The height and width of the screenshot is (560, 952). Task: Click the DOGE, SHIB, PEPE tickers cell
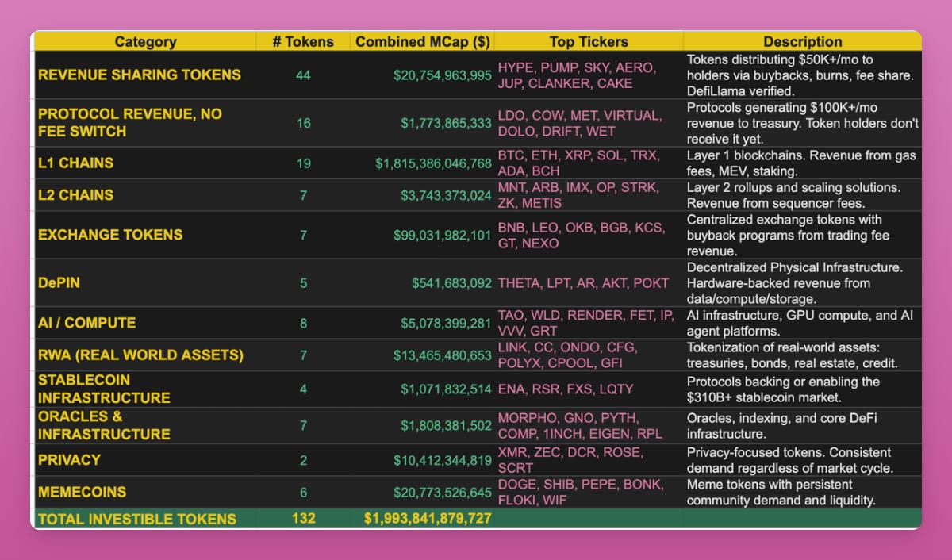tap(589, 492)
